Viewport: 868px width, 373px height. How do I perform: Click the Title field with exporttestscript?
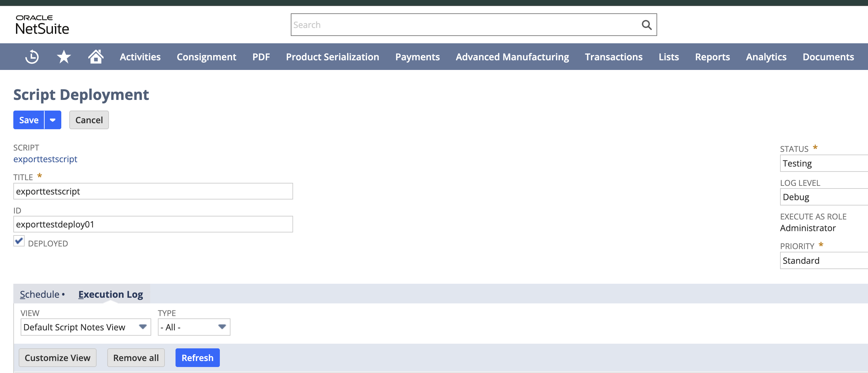pyautogui.click(x=153, y=191)
